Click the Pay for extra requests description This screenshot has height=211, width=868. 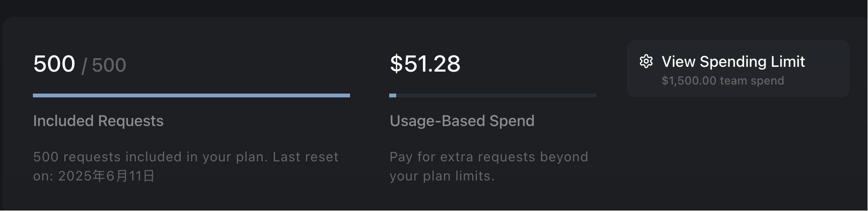[x=489, y=166]
